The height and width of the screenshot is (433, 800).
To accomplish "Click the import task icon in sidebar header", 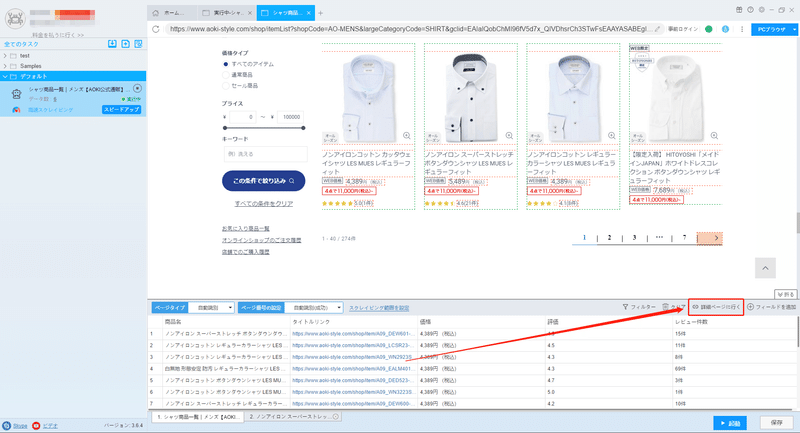I will coord(112,44).
